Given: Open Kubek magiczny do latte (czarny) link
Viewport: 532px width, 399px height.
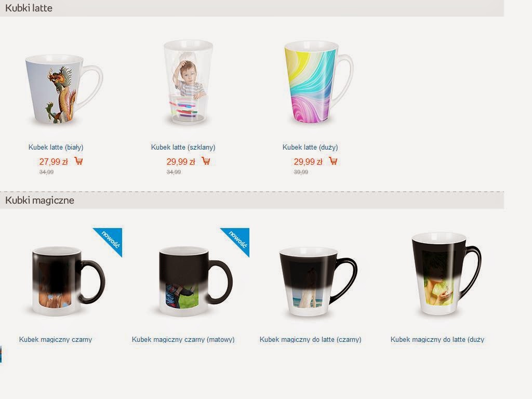Looking at the screenshot, I should point(311,339).
